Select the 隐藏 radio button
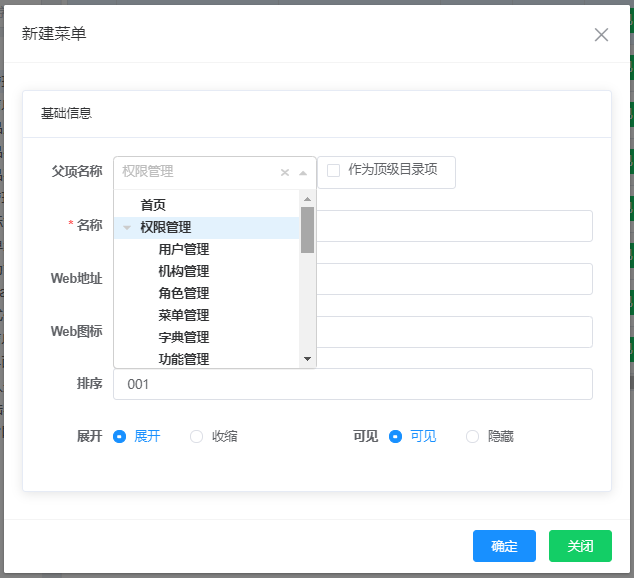 [472, 437]
